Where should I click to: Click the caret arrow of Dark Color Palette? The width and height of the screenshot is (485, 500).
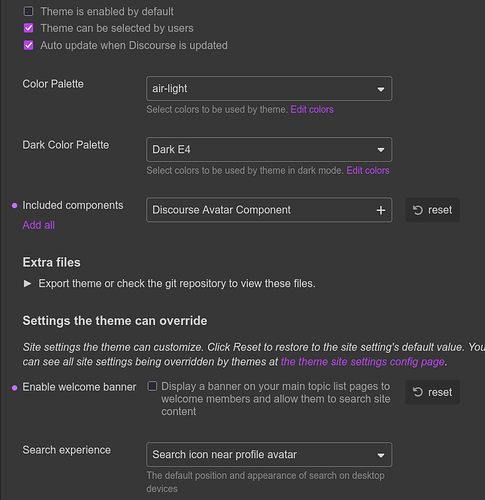[x=381, y=150]
